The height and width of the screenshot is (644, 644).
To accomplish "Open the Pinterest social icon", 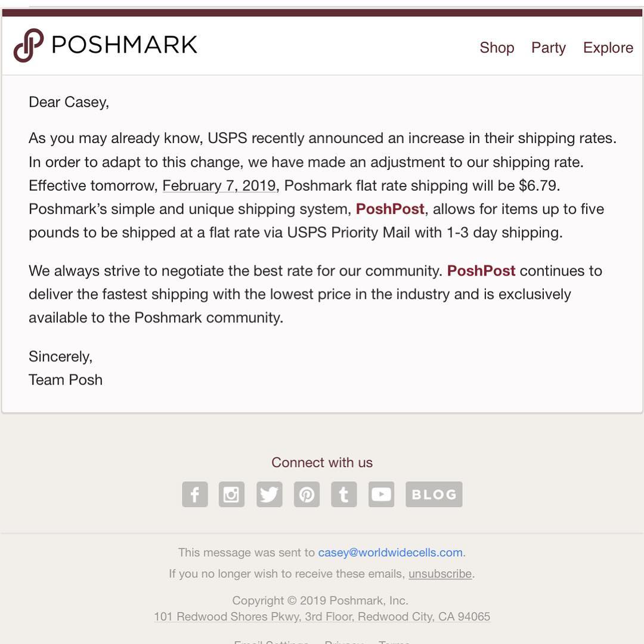I will click(x=307, y=494).
